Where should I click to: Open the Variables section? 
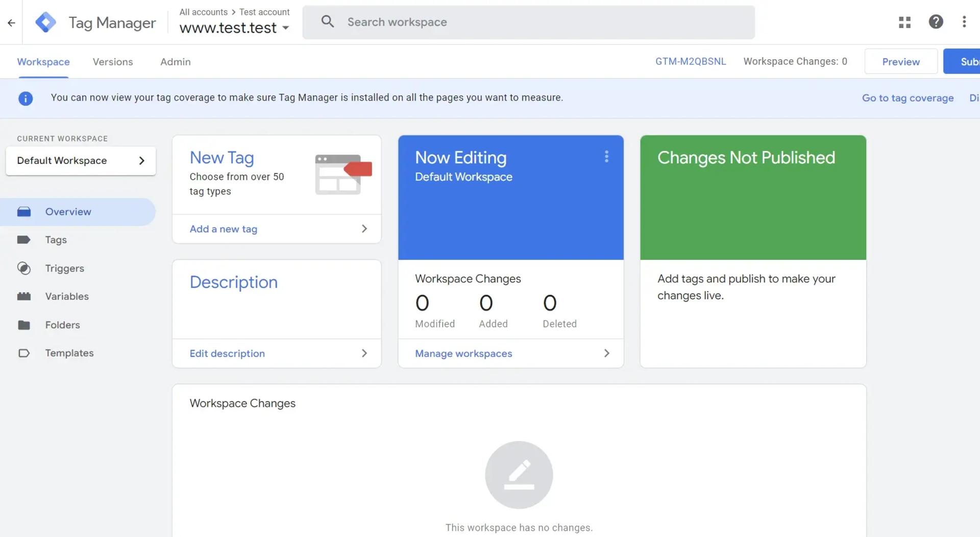tap(66, 296)
